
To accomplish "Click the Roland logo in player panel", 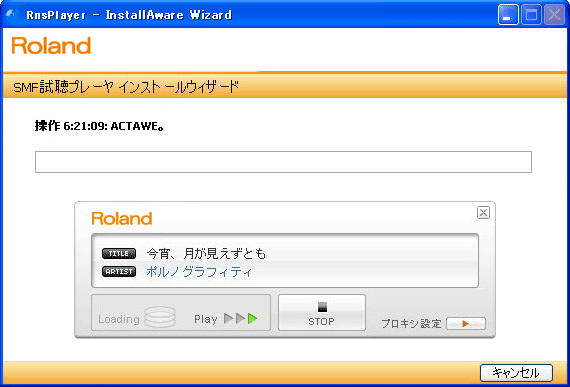I will pos(122,218).
